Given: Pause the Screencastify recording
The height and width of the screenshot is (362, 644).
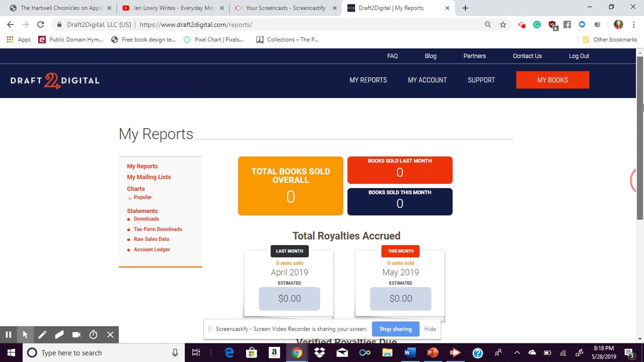Looking at the screenshot, I should (x=9, y=335).
